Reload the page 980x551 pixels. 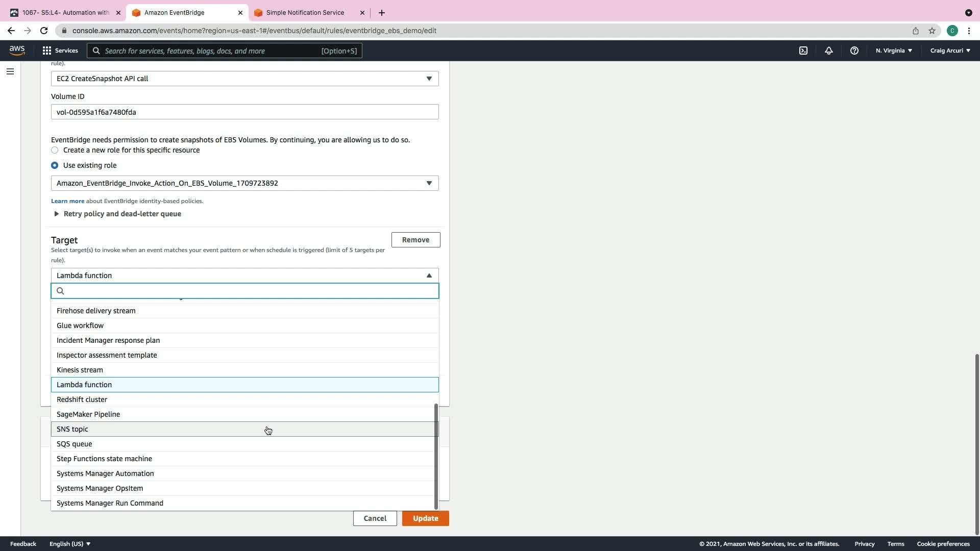click(44, 31)
